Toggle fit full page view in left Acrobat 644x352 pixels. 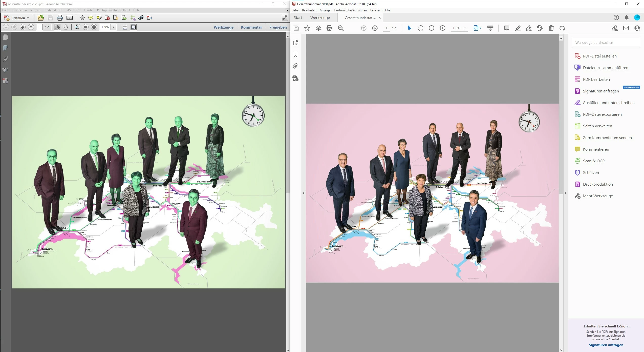(x=133, y=27)
